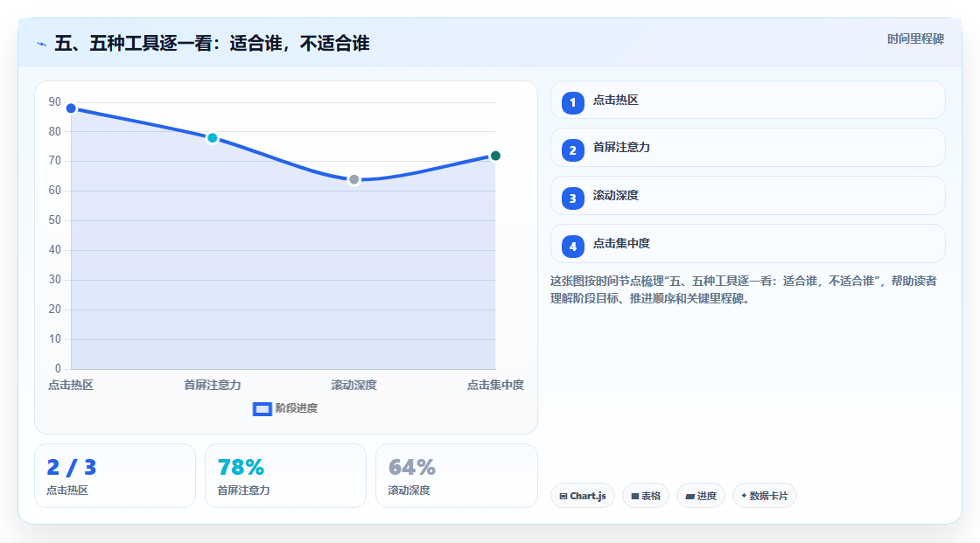The height and width of the screenshot is (543, 980).
Task: Click the 78% 首屏注意力 stat card
Action: 285,476
